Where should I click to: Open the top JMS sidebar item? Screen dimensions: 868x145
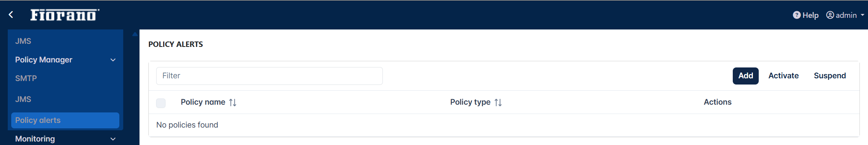click(x=23, y=41)
